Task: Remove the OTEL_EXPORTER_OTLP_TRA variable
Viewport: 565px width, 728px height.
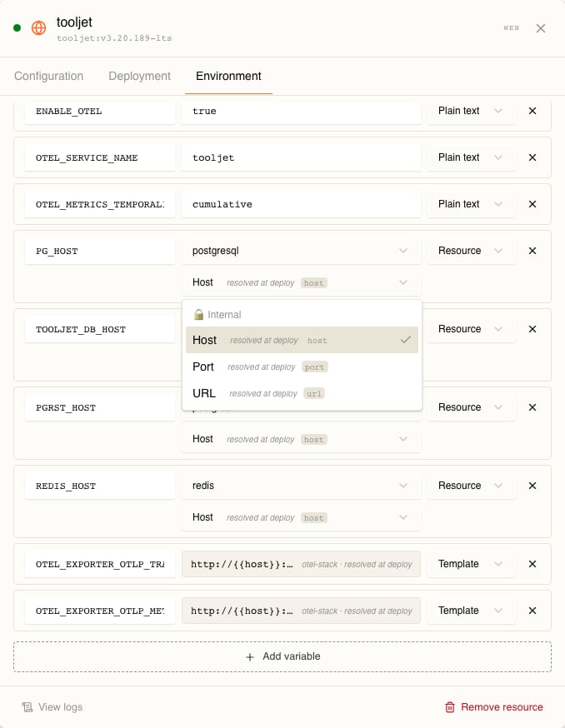Action: pyautogui.click(x=532, y=564)
